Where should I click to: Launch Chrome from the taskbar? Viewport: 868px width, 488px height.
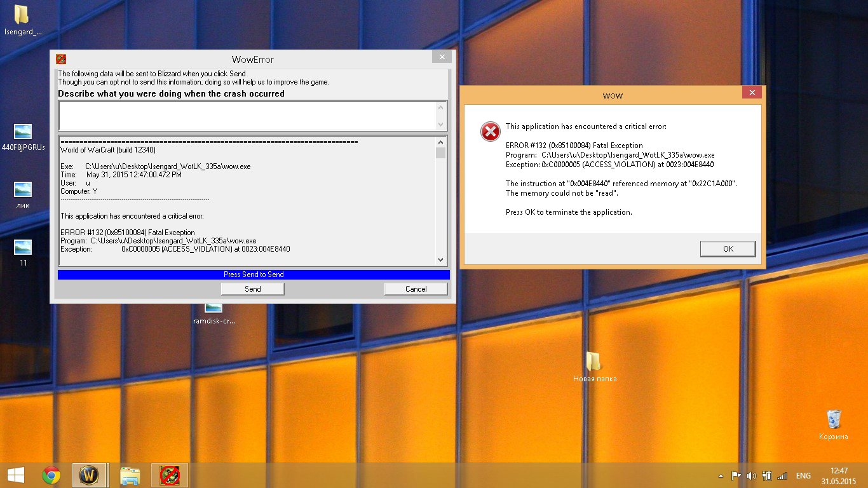(51, 475)
